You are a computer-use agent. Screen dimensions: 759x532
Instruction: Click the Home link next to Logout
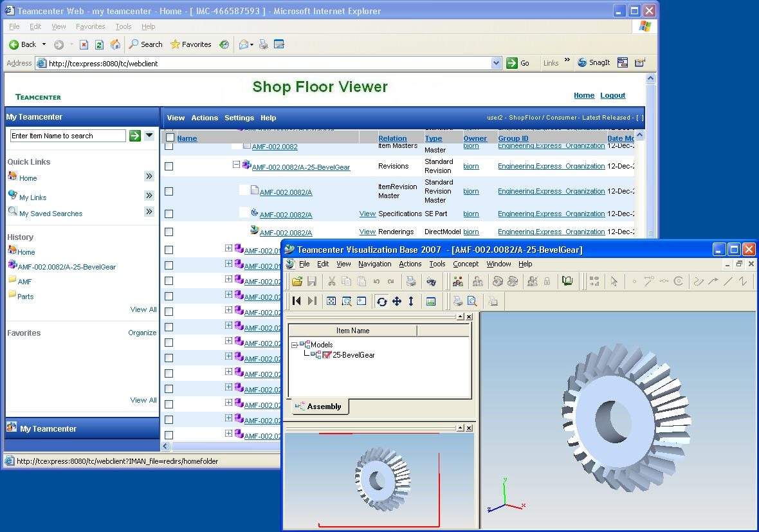click(x=584, y=95)
